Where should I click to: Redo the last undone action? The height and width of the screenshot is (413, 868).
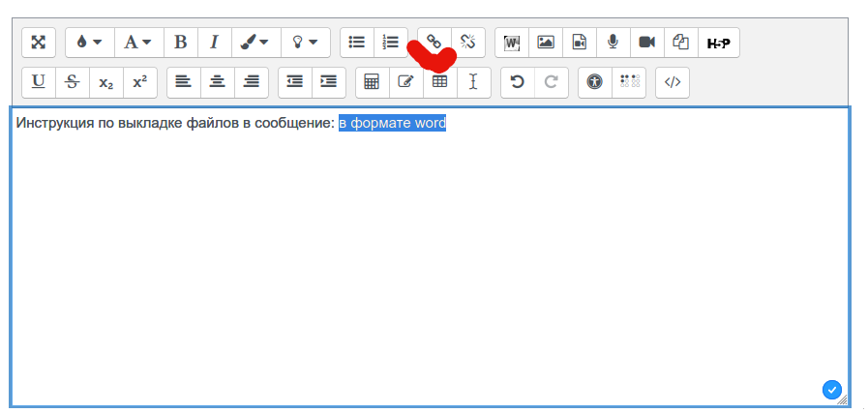pos(551,82)
